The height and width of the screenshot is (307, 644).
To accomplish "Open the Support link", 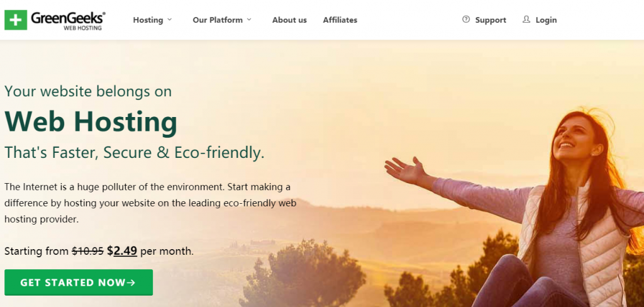I will [x=491, y=20].
